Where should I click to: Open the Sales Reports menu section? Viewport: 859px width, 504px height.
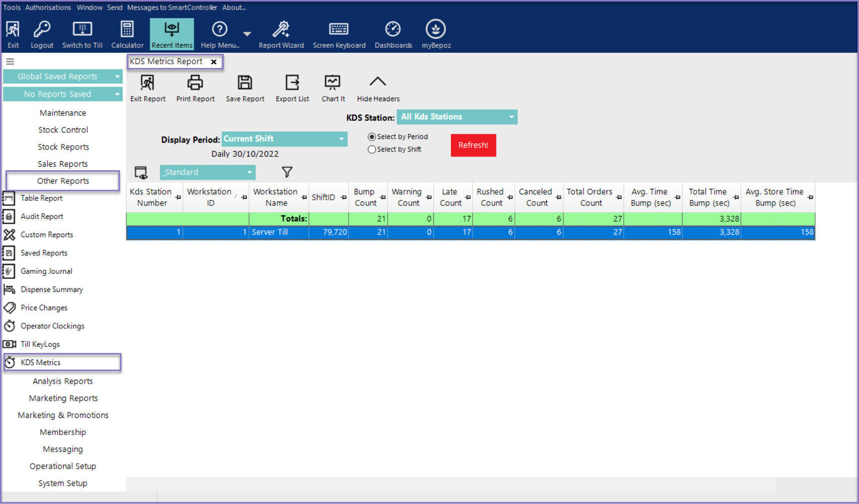point(62,164)
